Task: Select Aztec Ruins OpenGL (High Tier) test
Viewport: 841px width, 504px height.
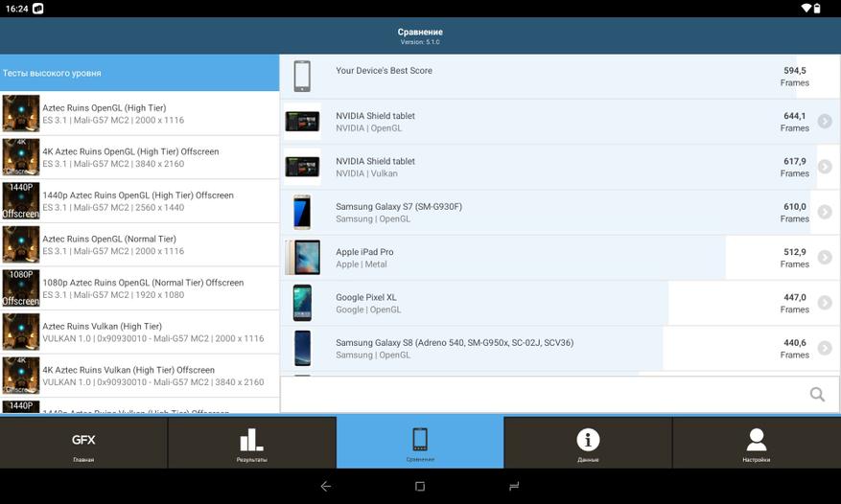Action: click(x=139, y=113)
